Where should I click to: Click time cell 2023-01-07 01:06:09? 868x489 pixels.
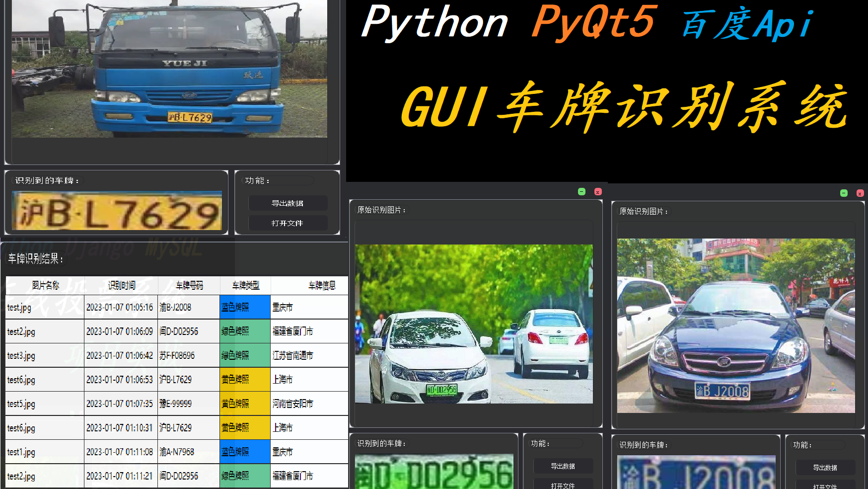(121, 331)
